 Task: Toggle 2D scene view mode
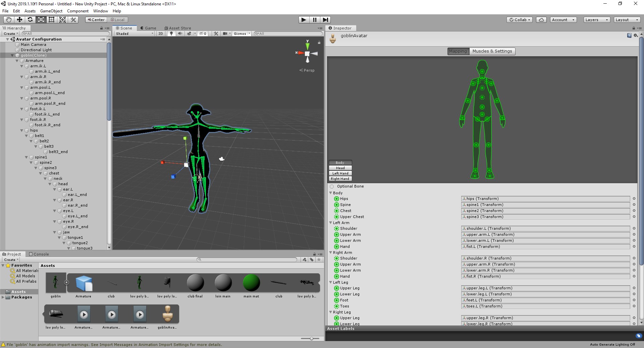(161, 33)
